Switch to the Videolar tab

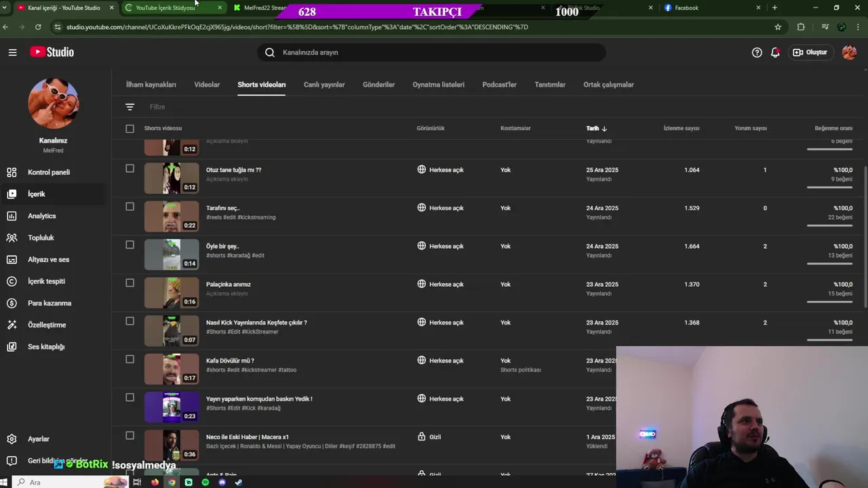pyautogui.click(x=207, y=85)
